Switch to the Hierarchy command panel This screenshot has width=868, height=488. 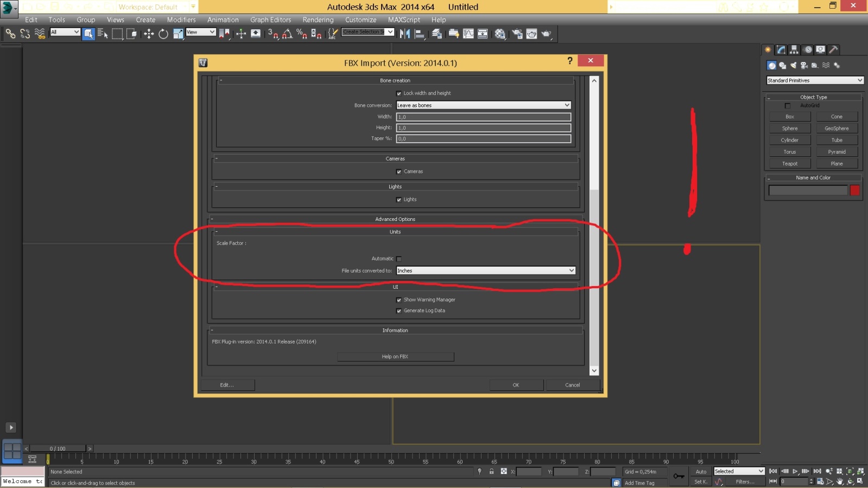(x=794, y=49)
